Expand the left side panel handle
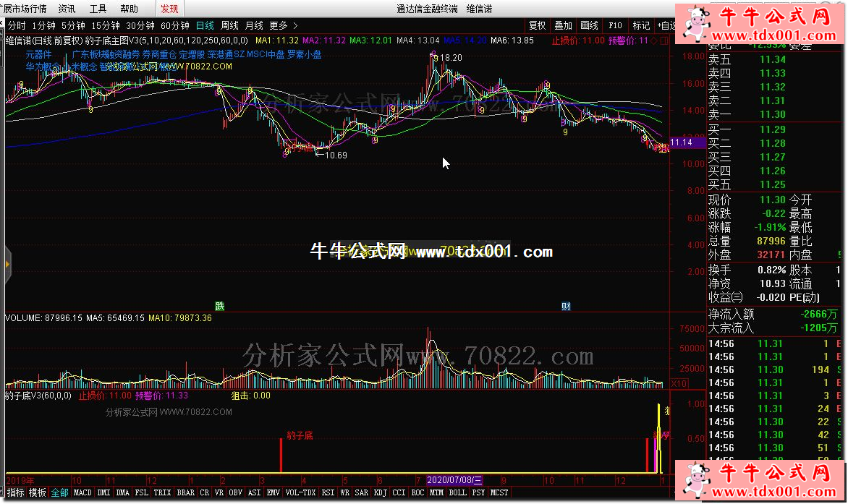 (7, 264)
